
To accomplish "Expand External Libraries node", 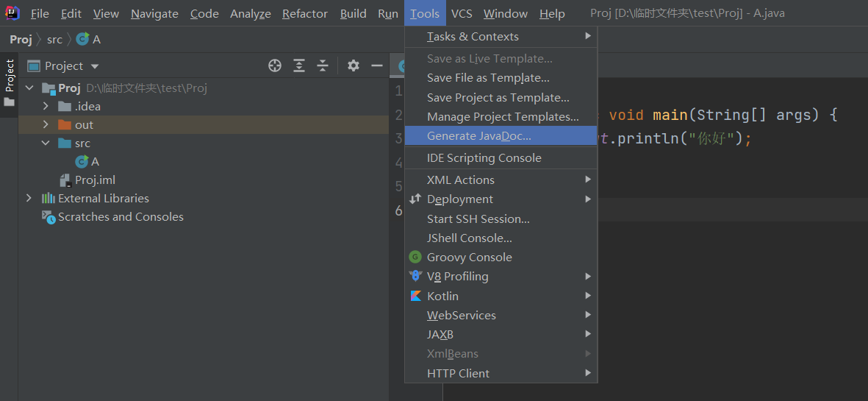I will [x=29, y=198].
